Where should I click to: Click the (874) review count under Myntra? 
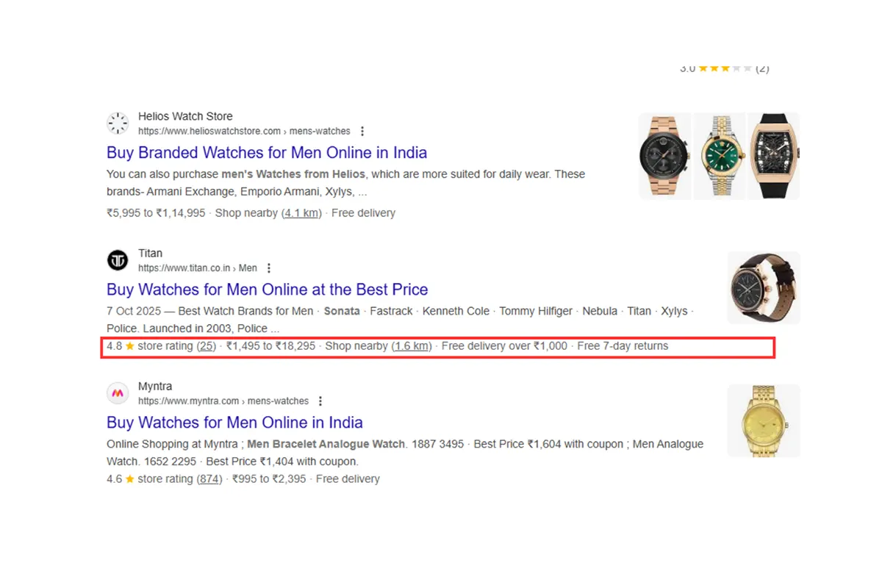(x=209, y=478)
